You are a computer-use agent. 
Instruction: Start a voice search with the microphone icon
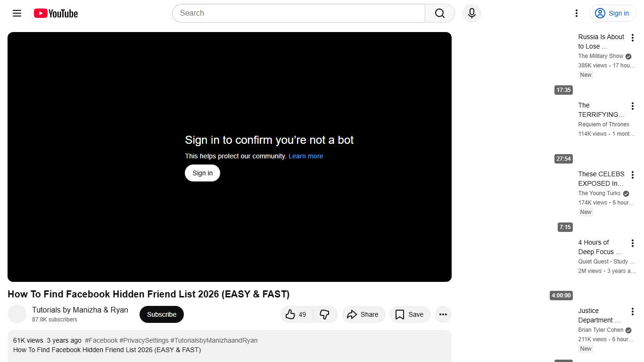coord(471,13)
